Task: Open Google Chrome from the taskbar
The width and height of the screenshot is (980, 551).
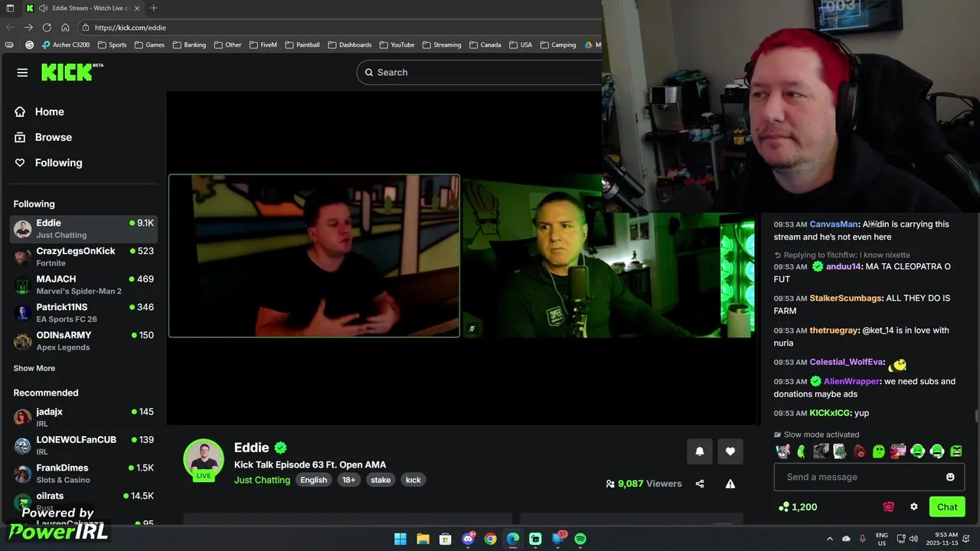Action: tap(490, 539)
